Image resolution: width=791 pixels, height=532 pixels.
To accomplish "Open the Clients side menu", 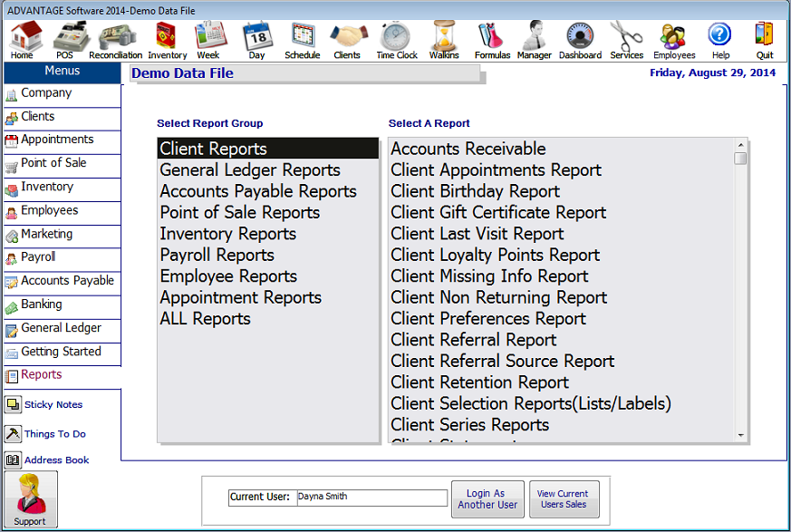I will click(x=62, y=118).
